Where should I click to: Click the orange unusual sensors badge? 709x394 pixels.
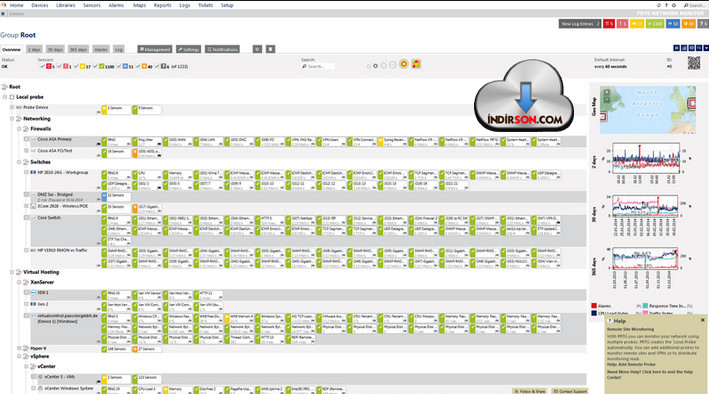pyautogui.click(x=689, y=24)
